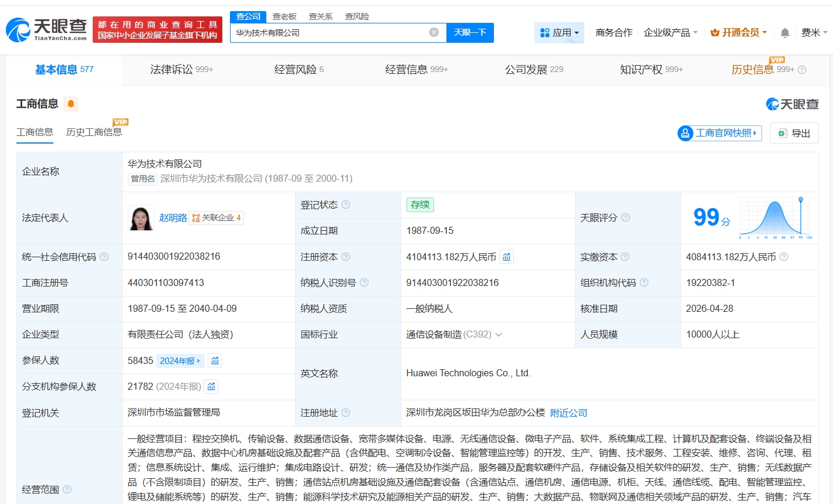Viewport: 833px width, 504px height.
Task: Expand the 企业级产品 menu
Action: pos(671,33)
